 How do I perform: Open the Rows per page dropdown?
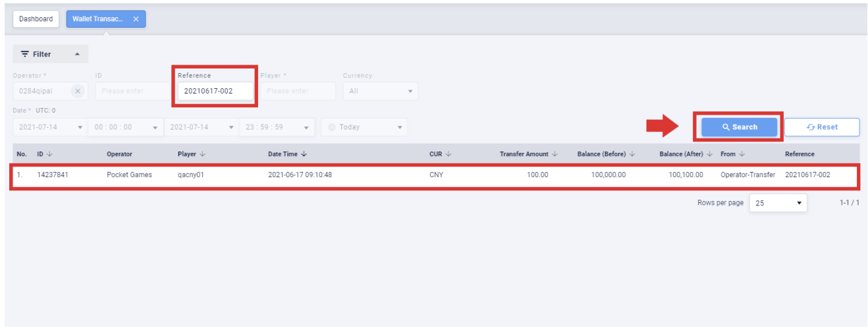779,203
